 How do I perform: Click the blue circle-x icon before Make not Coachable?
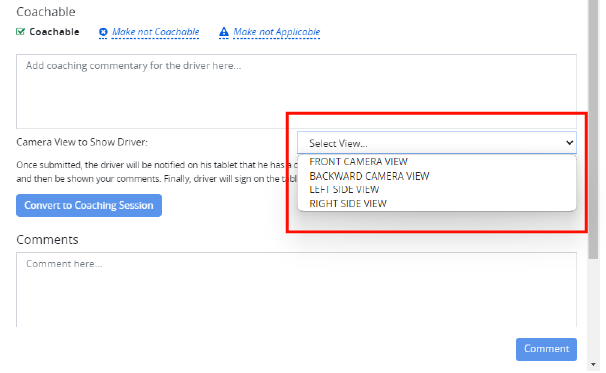tap(103, 32)
